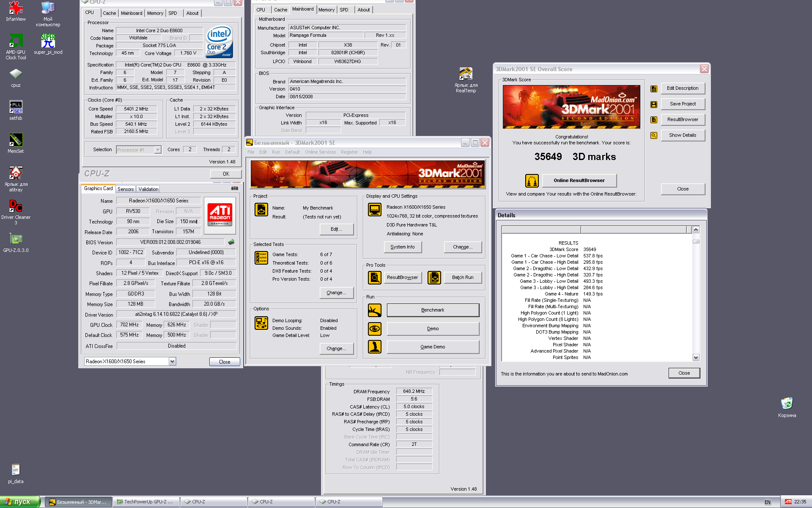The image size is (812, 508).
Task: Click Show Details button in score window
Action: click(x=683, y=135)
